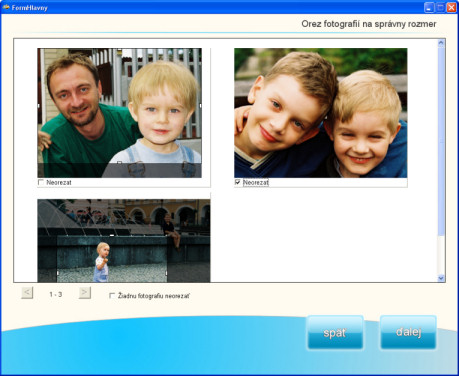This screenshot has width=459, height=376.
Task: Click the späť button
Action: click(335, 332)
